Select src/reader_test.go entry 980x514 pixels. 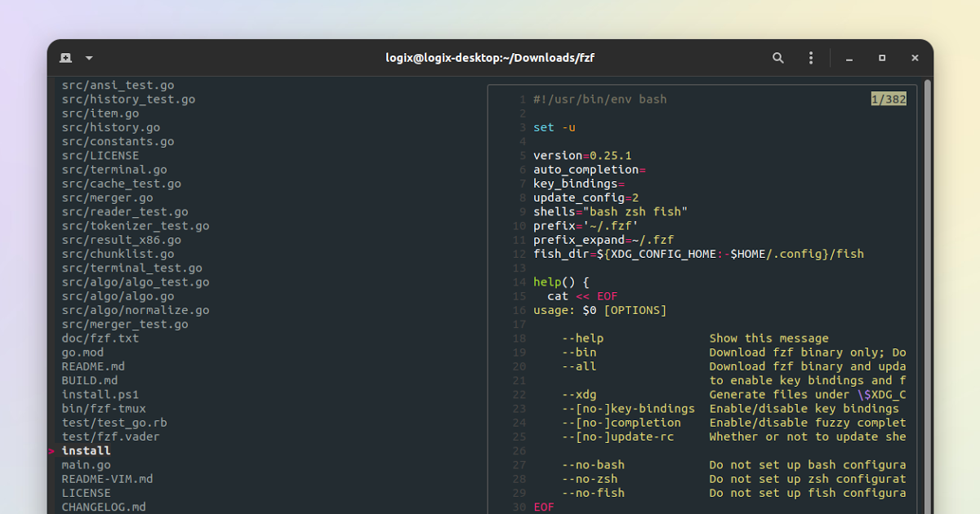coord(125,211)
